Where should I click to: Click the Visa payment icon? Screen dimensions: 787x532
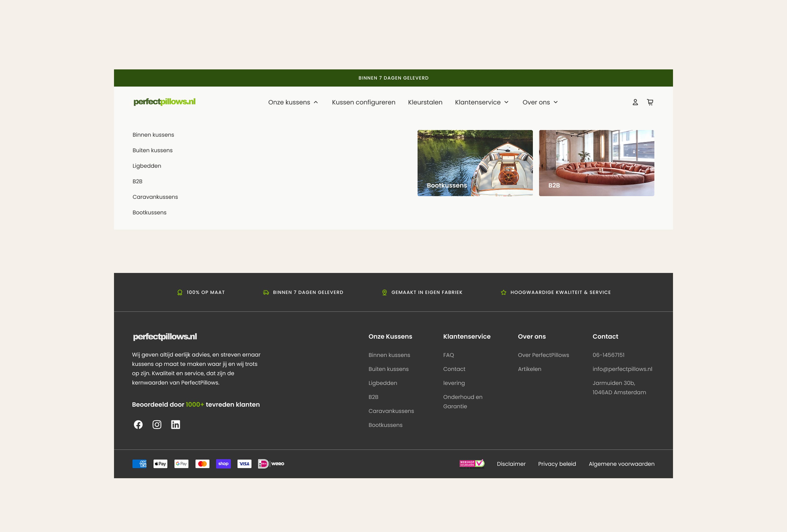tap(244, 464)
